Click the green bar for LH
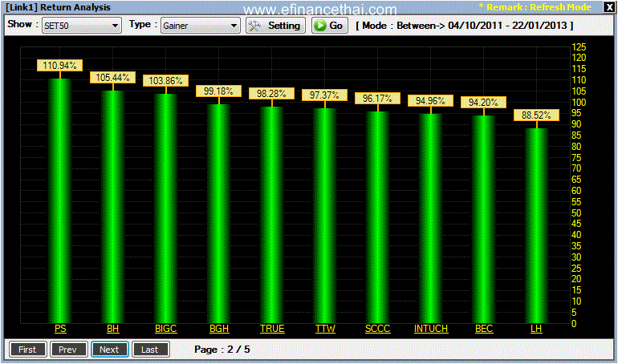618x364 pixels. (x=536, y=226)
